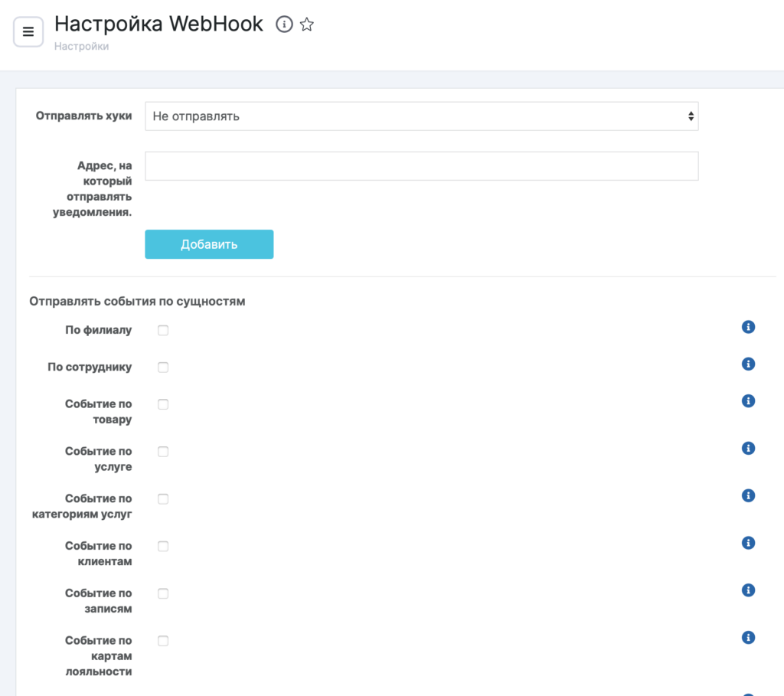
Task: Open info icon for Событие по товару
Action: (748, 400)
